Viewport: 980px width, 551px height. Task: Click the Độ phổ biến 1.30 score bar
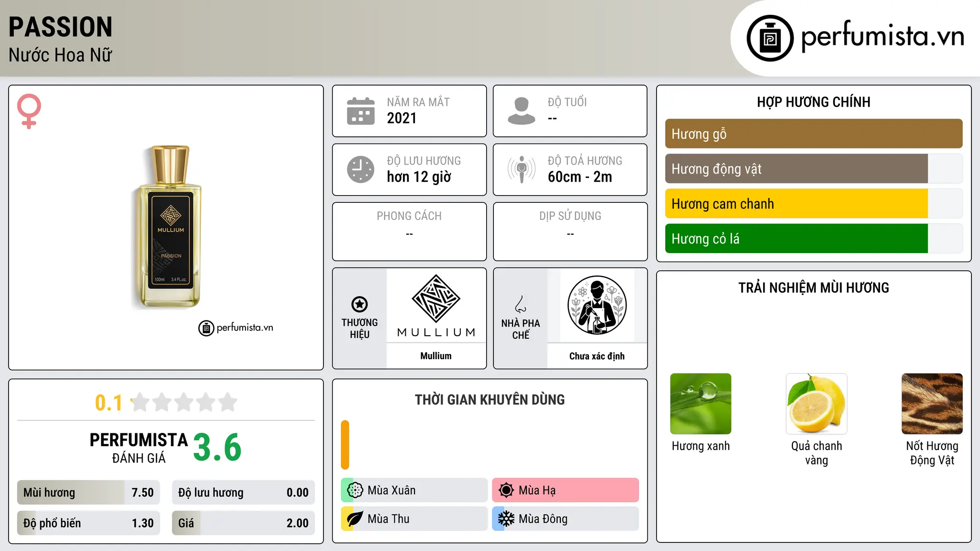click(89, 523)
